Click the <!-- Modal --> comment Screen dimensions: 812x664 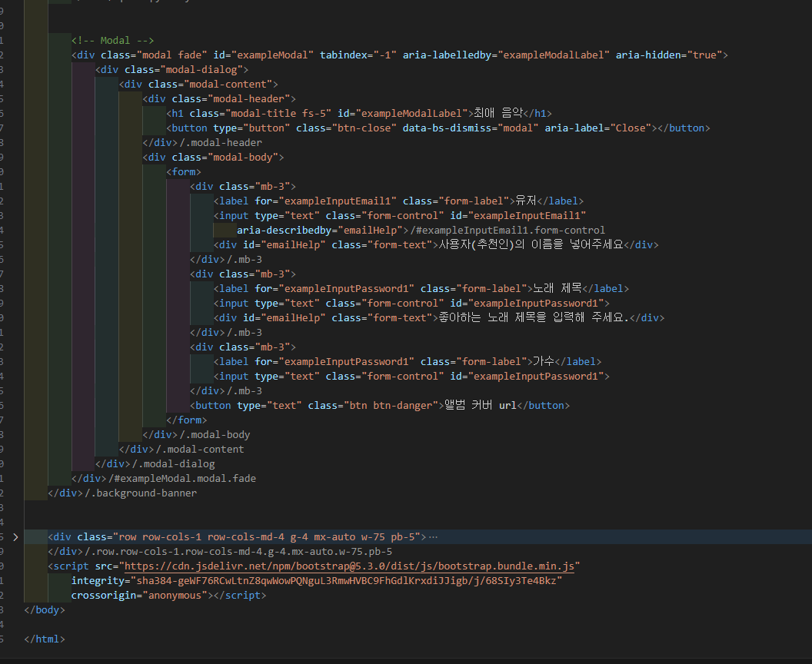pyautogui.click(x=113, y=41)
